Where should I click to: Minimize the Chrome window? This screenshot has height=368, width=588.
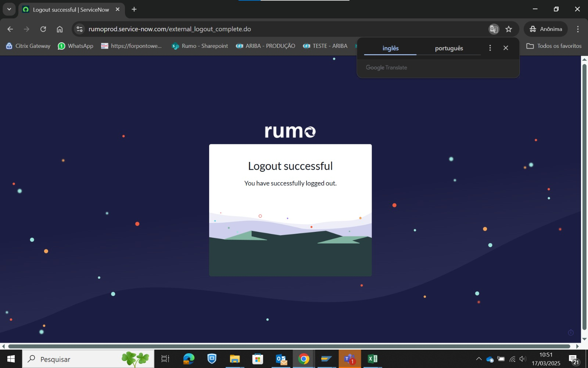535,9
